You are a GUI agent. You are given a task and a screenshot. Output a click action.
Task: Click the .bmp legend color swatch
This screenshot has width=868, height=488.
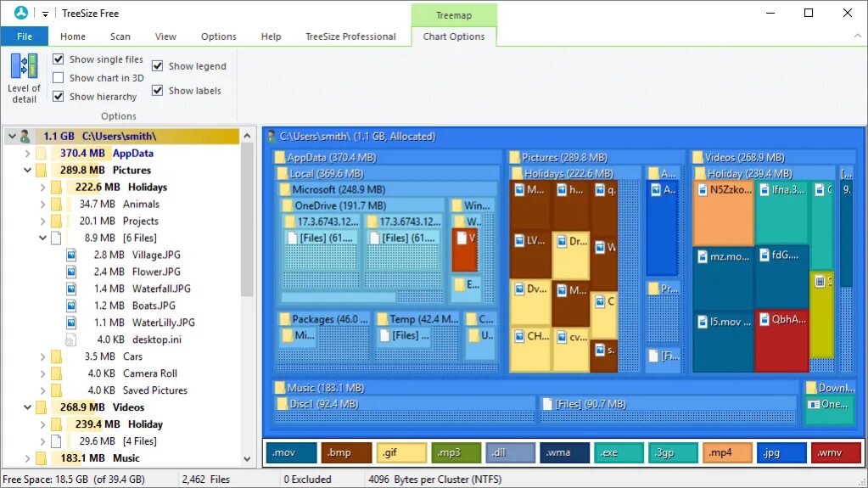pyautogui.click(x=346, y=452)
